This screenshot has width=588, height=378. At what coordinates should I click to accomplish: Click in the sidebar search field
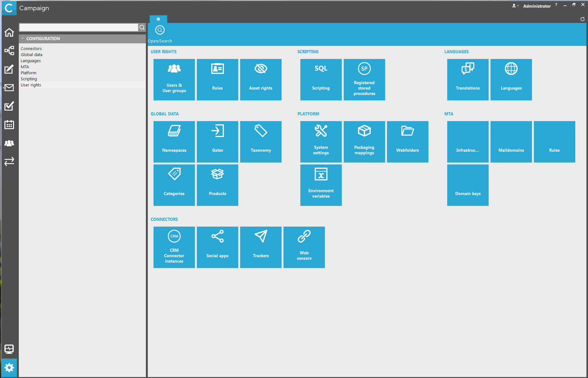[x=78, y=27]
